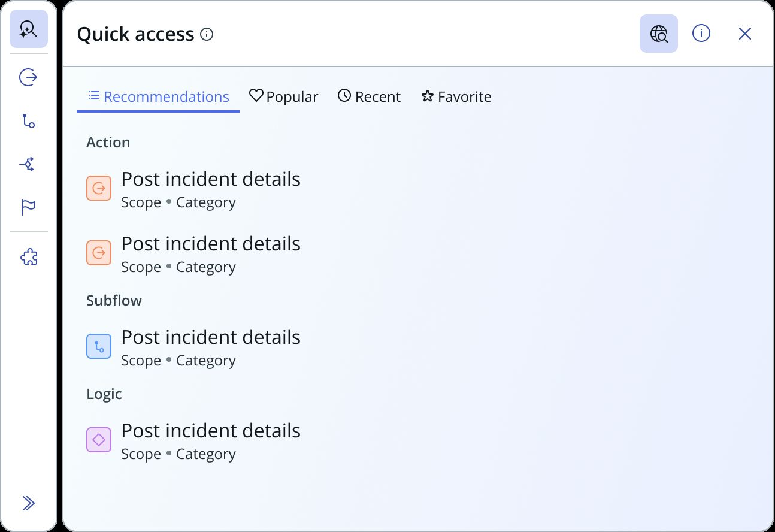Select the Subflow icon in the sidebar
Viewport: 775px width, 532px height.
coord(29,121)
